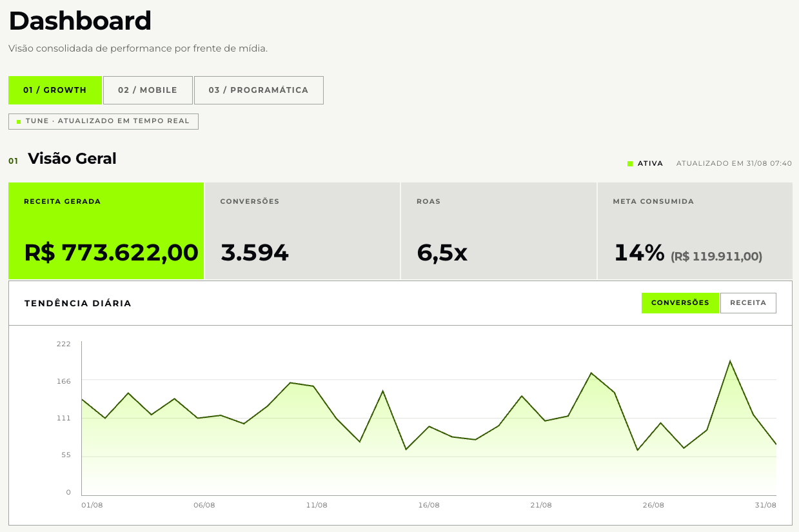Open the 02 / MOBILE tab
The width and height of the screenshot is (799, 532).
pyautogui.click(x=148, y=90)
